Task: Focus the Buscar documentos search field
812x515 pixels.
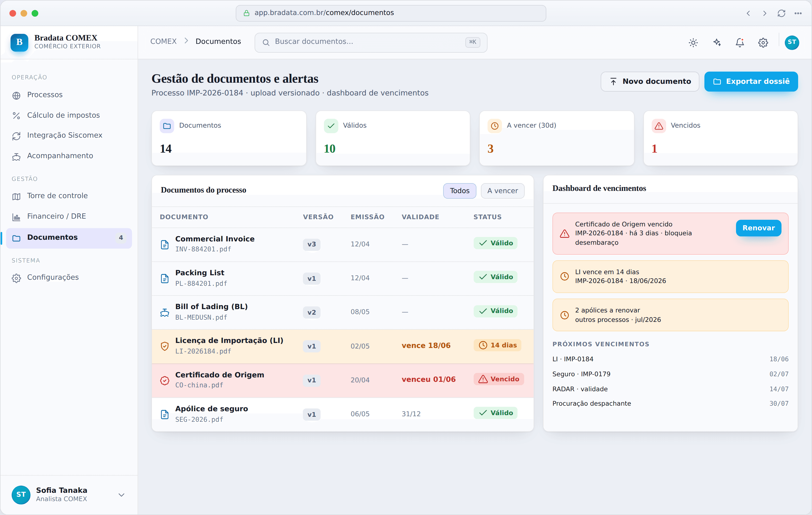Action: [x=371, y=42]
